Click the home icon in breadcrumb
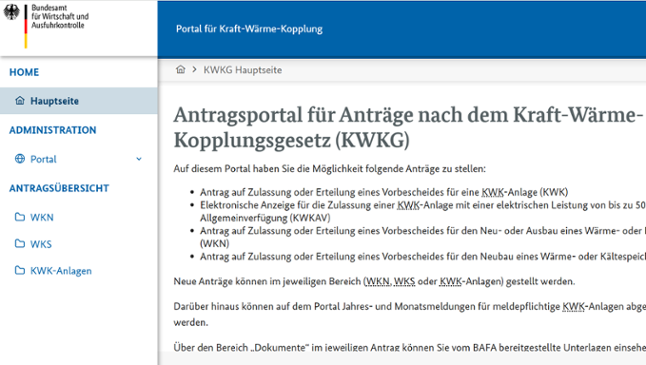The width and height of the screenshot is (646, 365). 180,70
